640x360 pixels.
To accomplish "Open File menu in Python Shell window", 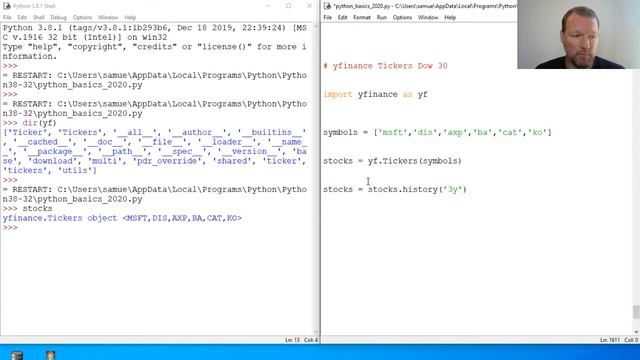I will click(x=7, y=18).
